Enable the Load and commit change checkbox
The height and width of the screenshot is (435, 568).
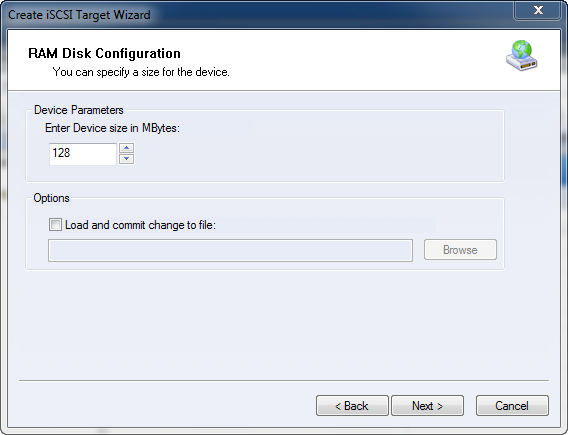point(55,225)
